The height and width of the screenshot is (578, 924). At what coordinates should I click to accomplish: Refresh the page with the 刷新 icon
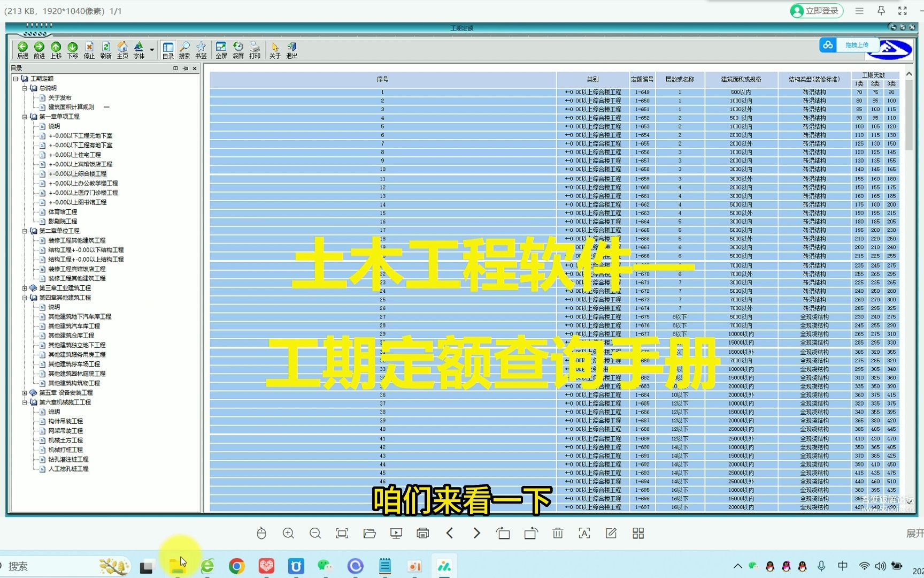[105, 50]
